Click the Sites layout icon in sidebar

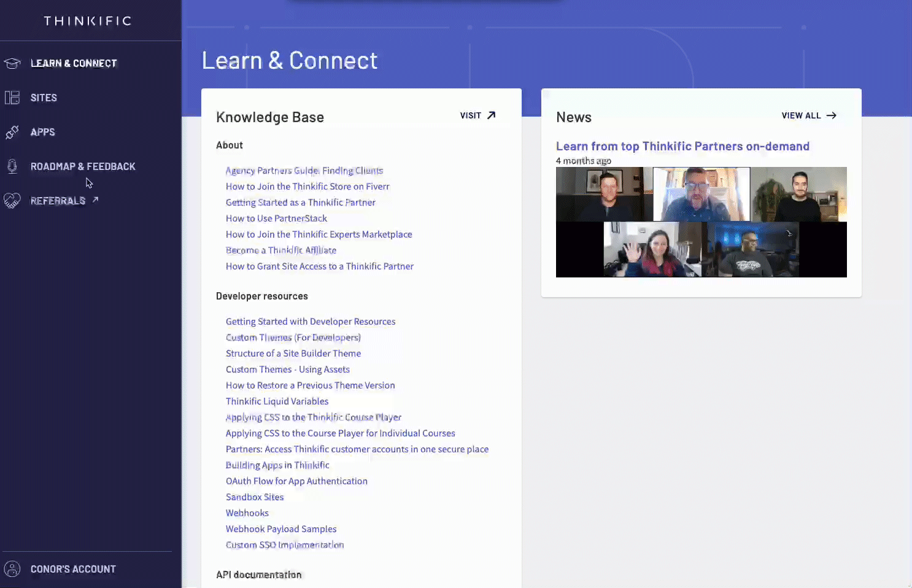tap(12, 98)
